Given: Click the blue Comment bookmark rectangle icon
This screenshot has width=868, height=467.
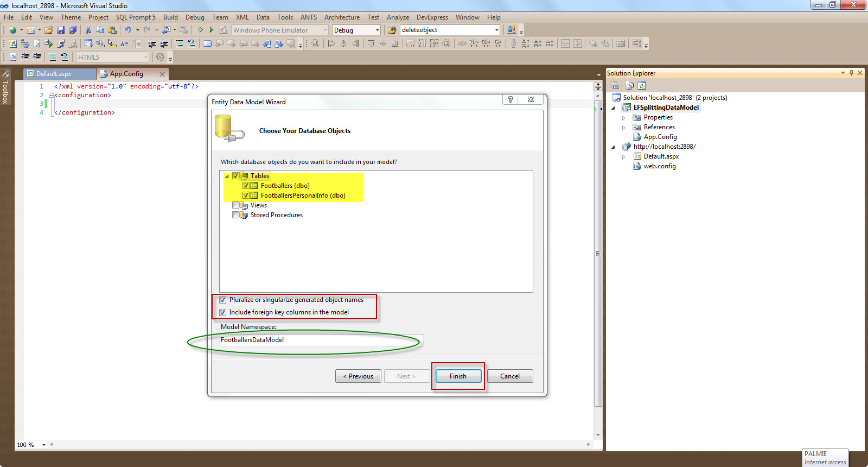Looking at the screenshot, I should point(207,43).
